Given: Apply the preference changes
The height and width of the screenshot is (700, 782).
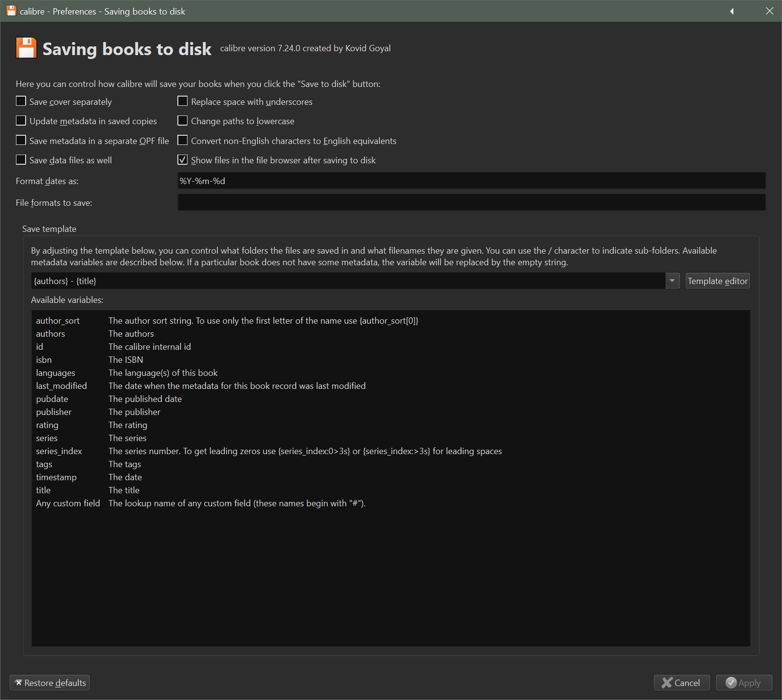Looking at the screenshot, I should click(744, 683).
